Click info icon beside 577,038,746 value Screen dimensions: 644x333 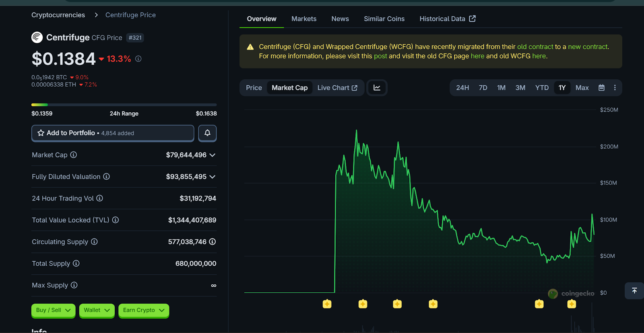213,242
